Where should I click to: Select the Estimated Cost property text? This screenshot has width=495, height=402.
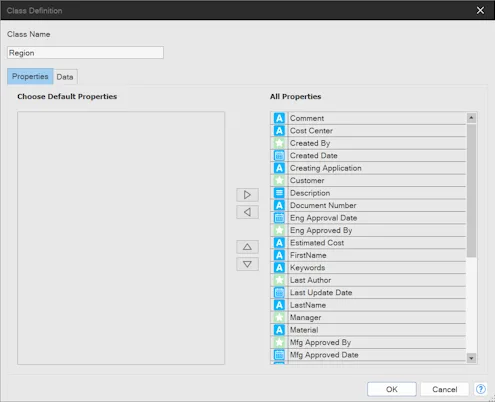(x=317, y=243)
